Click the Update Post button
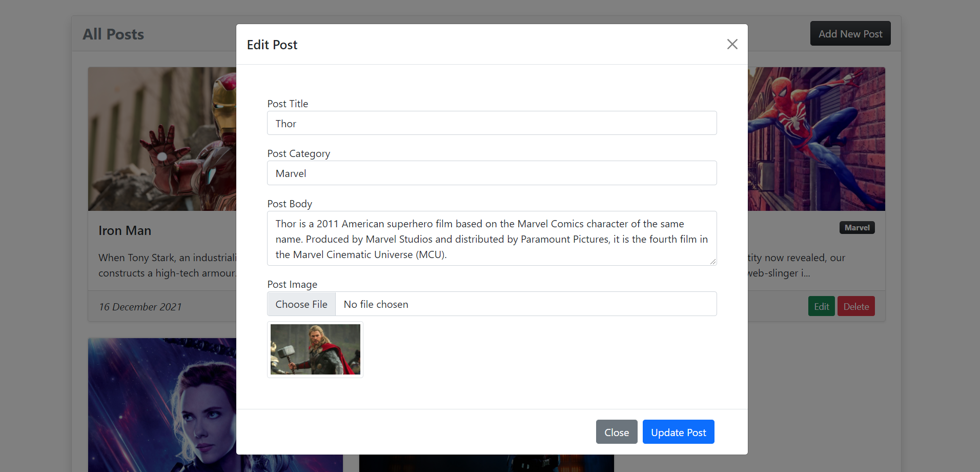Image resolution: width=980 pixels, height=472 pixels. coord(678,431)
